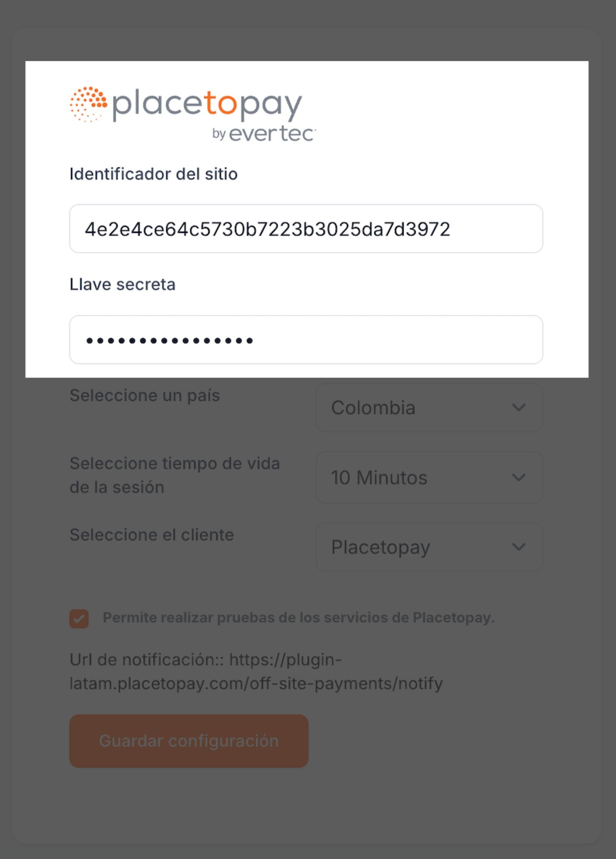Click the 'Seleccione el cliente' label

(x=152, y=535)
